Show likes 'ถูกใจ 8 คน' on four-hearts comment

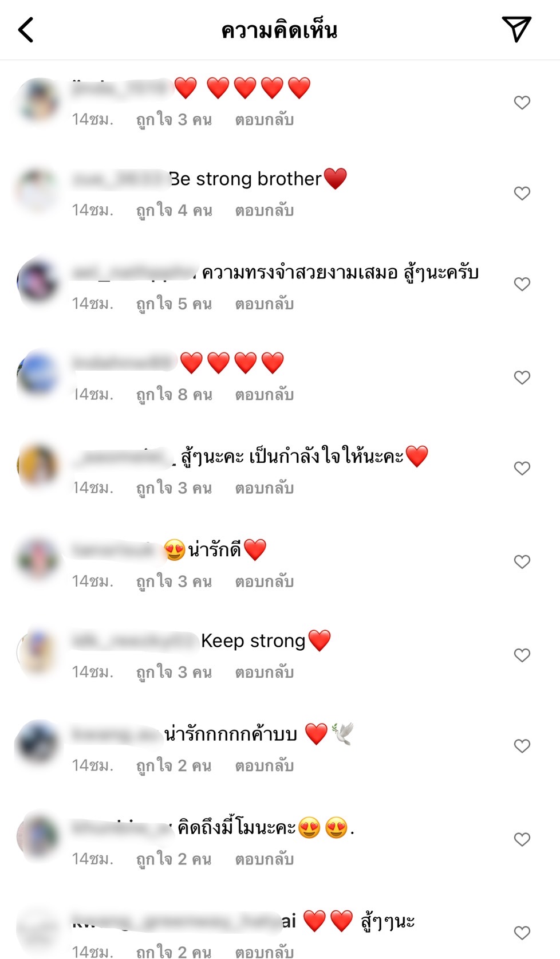174,395
